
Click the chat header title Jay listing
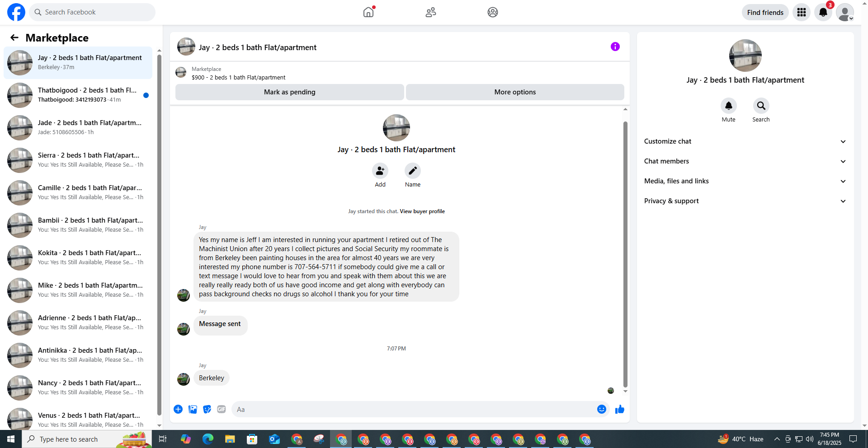pos(258,47)
